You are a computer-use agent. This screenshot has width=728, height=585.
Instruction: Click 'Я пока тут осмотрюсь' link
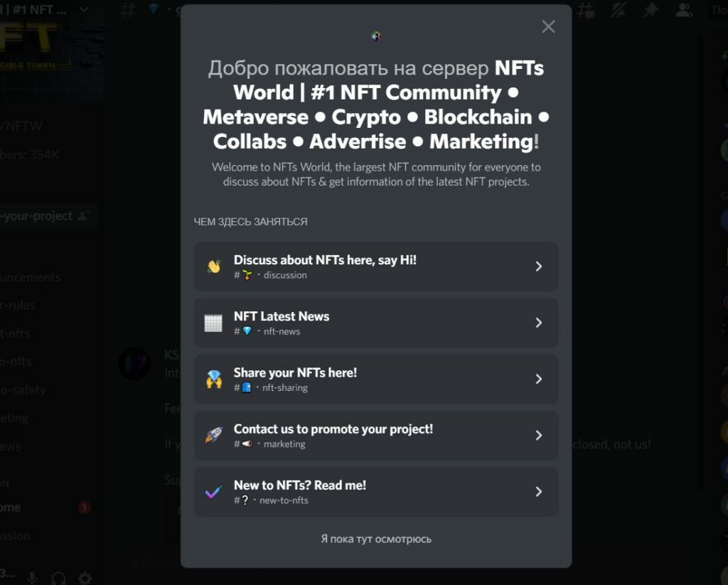pyautogui.click(x=376, y=539)
